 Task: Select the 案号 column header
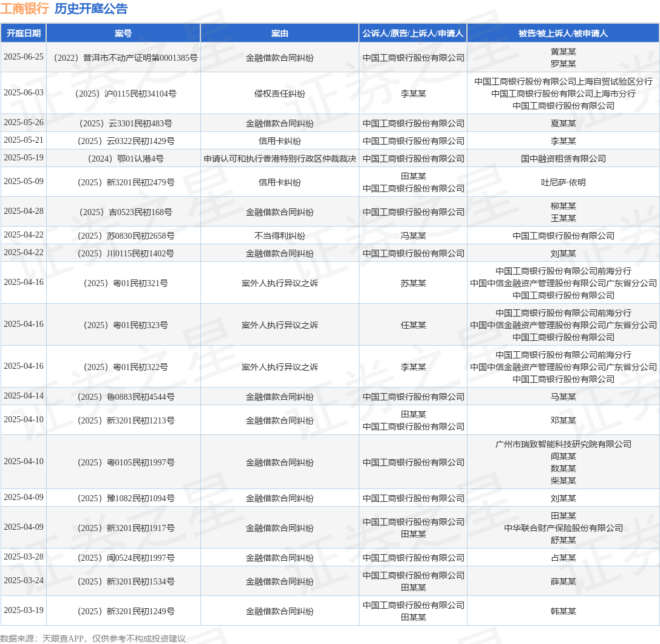point(123,33)
